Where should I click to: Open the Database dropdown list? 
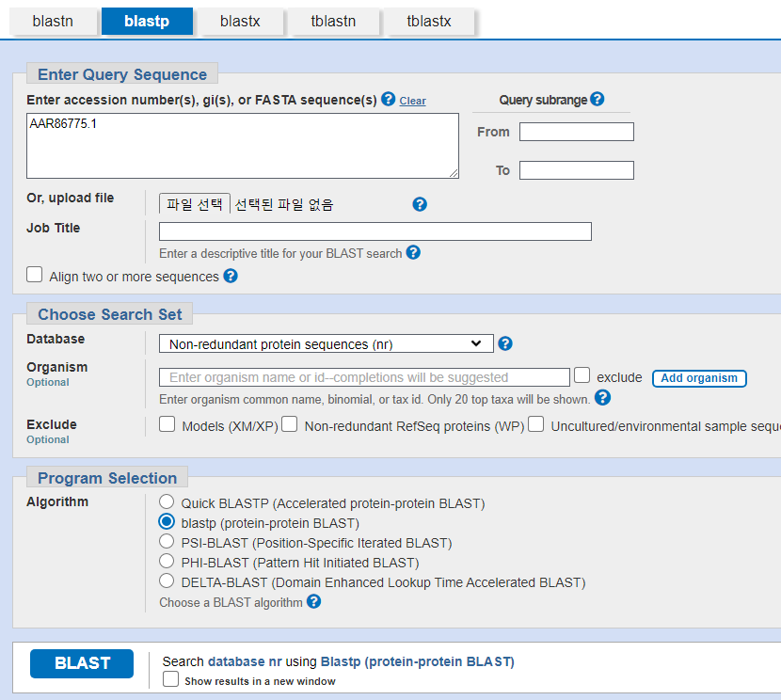(x=327, y=343)
